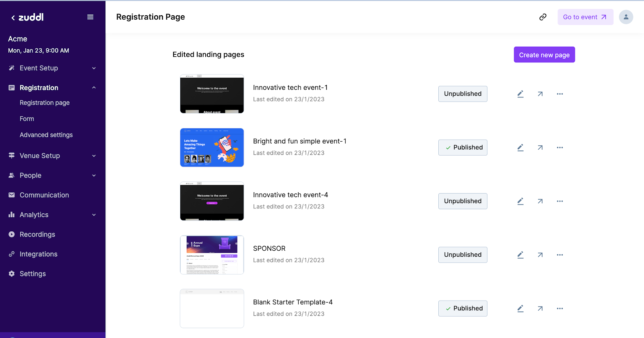Open more options for Blank Starter Template-4
Viewport: 644px width, 338px height.
point(560,309)
